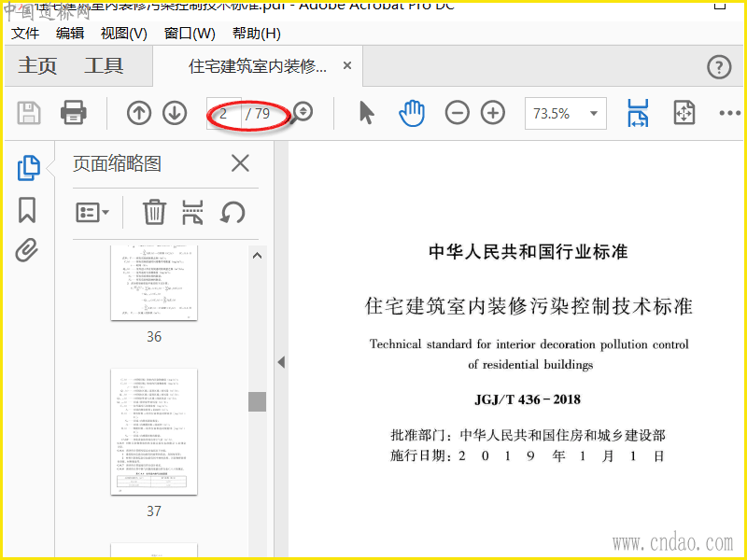Click the thumbnail label 37
This screenshot has width=747, height=560.
[x=154, y=511]
